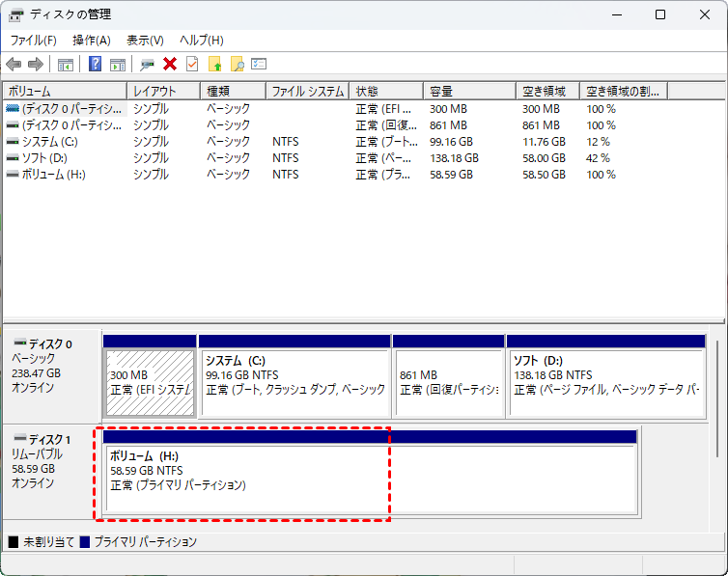Open the ファイル(F) menu
This screenshot has height=576, width=728.
click(x=34, y=41)
